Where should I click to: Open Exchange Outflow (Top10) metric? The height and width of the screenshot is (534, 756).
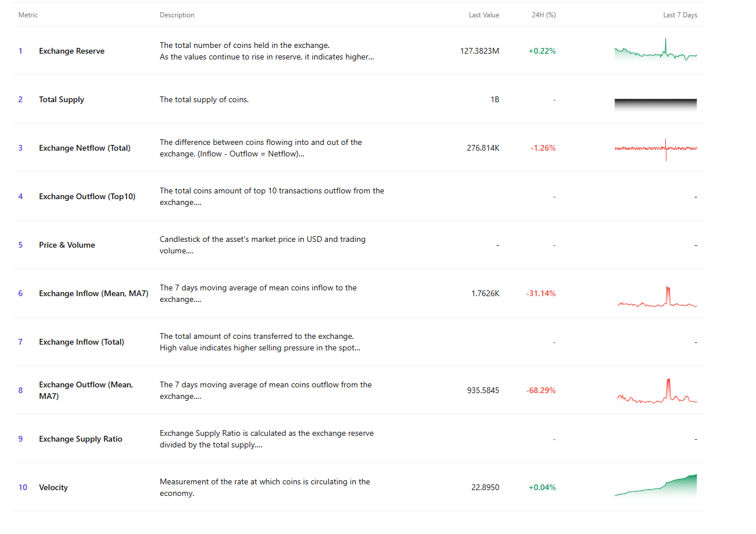[x=87, y=196]
